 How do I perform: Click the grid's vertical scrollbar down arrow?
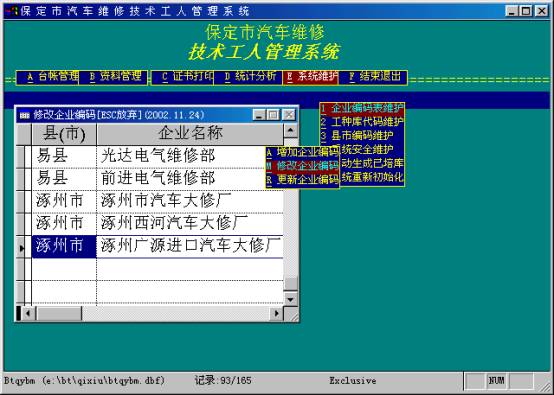click(x=291, y=300)
